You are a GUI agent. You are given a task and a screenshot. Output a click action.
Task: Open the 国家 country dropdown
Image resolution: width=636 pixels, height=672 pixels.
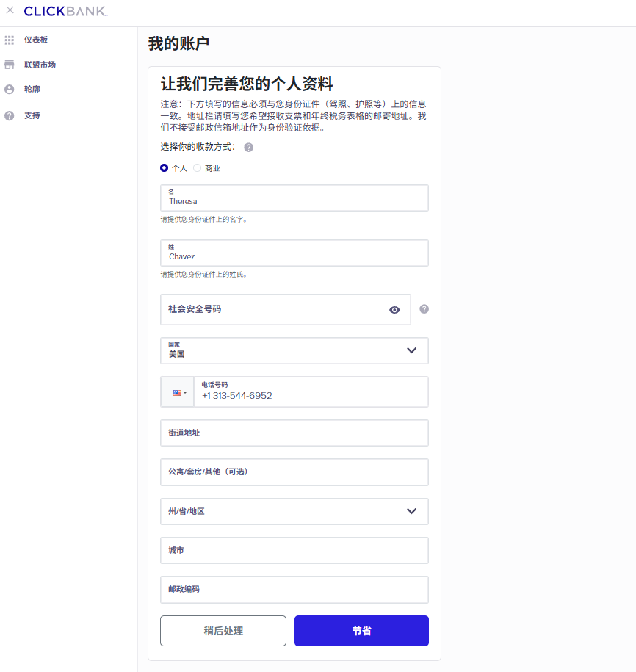click(411, 350)
